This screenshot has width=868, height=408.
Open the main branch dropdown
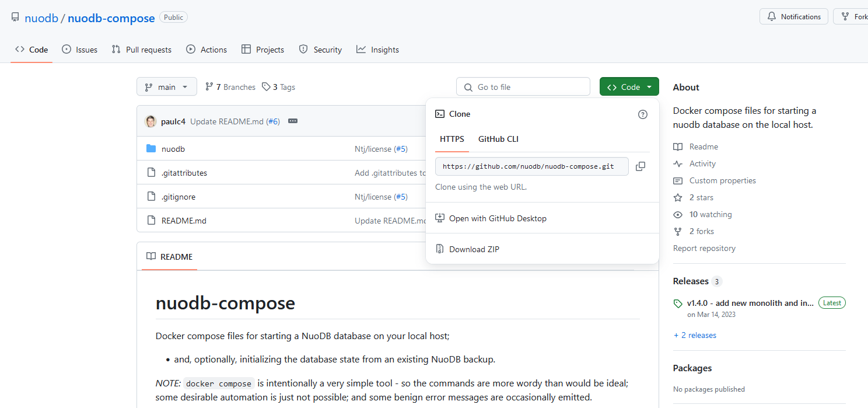click(x=166, y=86)
